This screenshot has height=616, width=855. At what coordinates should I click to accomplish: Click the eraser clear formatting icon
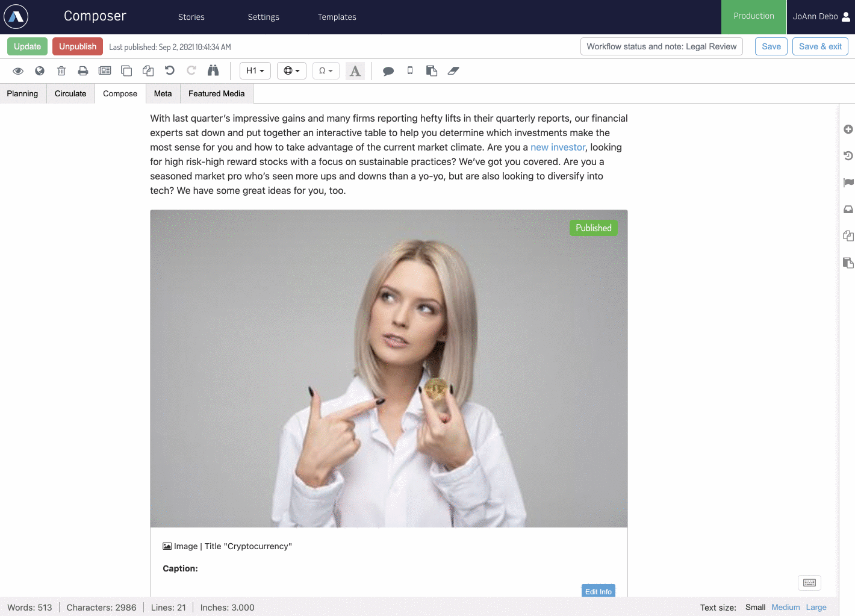tap(453, 71)
